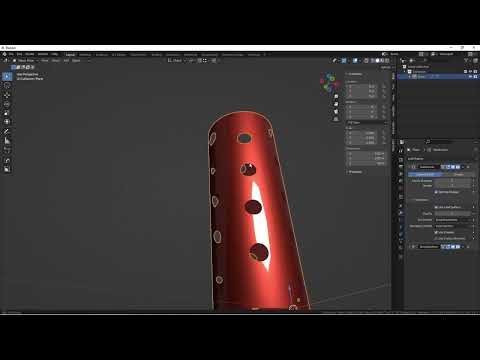Open the Object Data properties tab
This screenshot has width=480, height=360.
coord(401,242)
